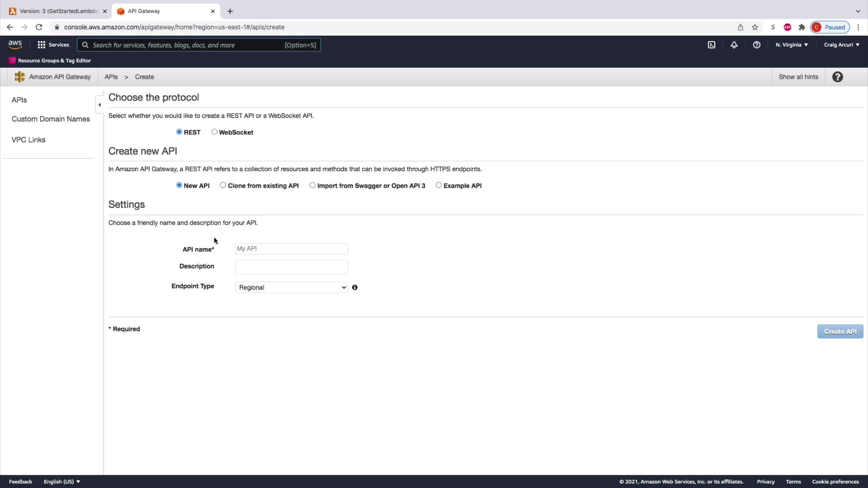
Task: Open the Terms link in footer
Action: point(793,481)
